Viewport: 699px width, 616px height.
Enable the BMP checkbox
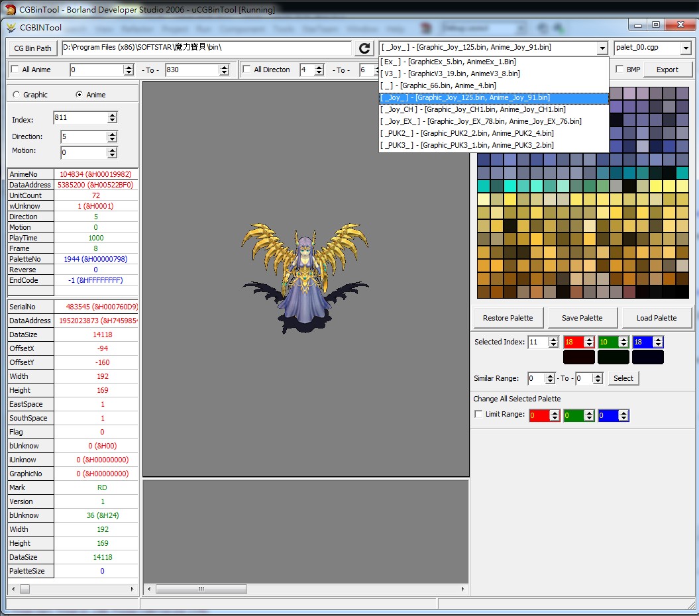(619, 70)
